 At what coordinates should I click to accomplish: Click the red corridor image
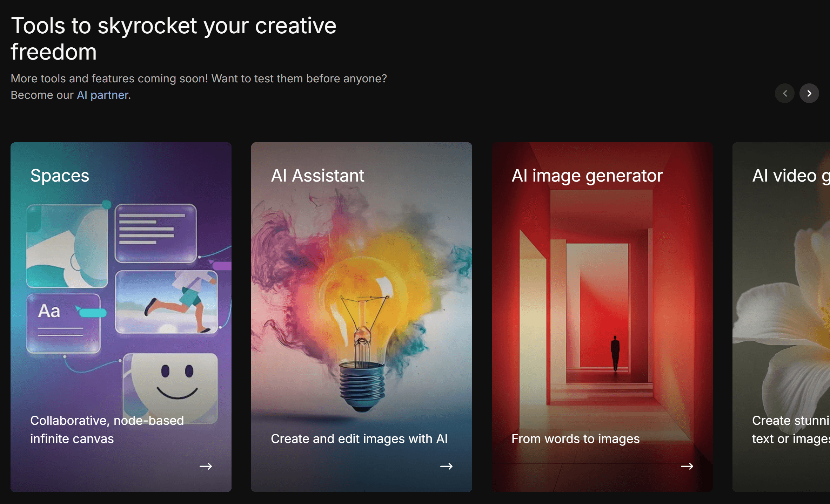602,308
